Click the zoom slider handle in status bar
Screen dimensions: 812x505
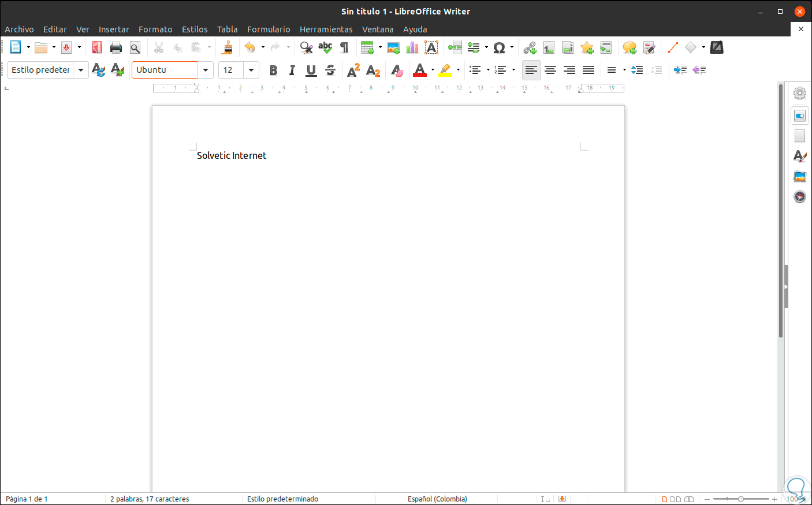741,499
